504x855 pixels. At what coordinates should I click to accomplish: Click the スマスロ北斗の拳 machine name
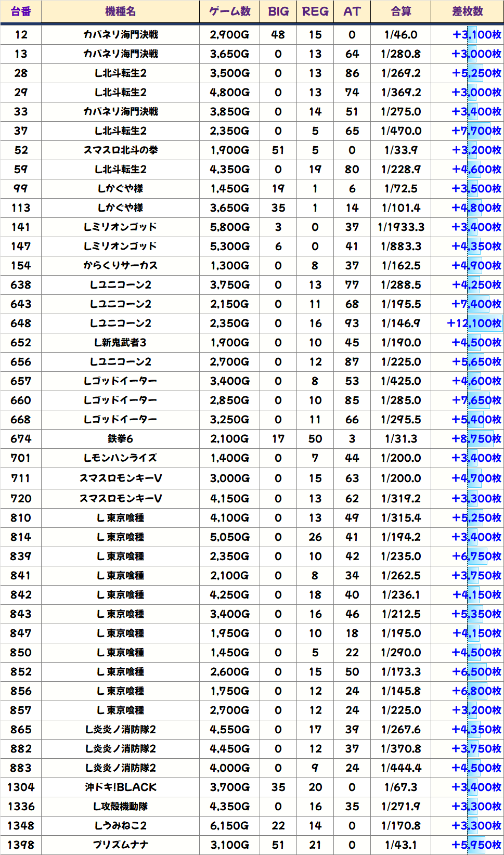coord(120,150)
